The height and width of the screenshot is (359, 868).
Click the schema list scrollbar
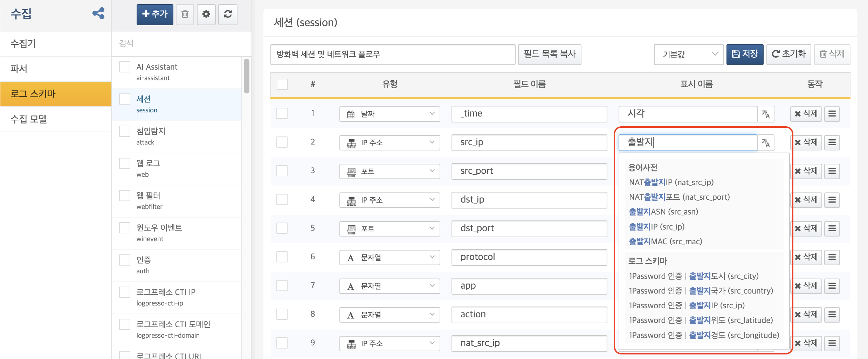[x=247, y=76]
